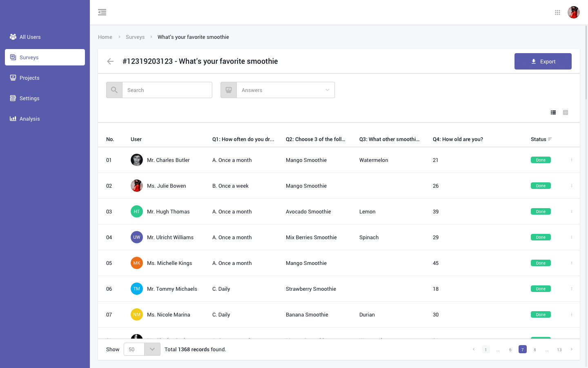588x368 pixels.
Task: Open row options for Mr. Hugh Thomas
Action: pos(571,211)
